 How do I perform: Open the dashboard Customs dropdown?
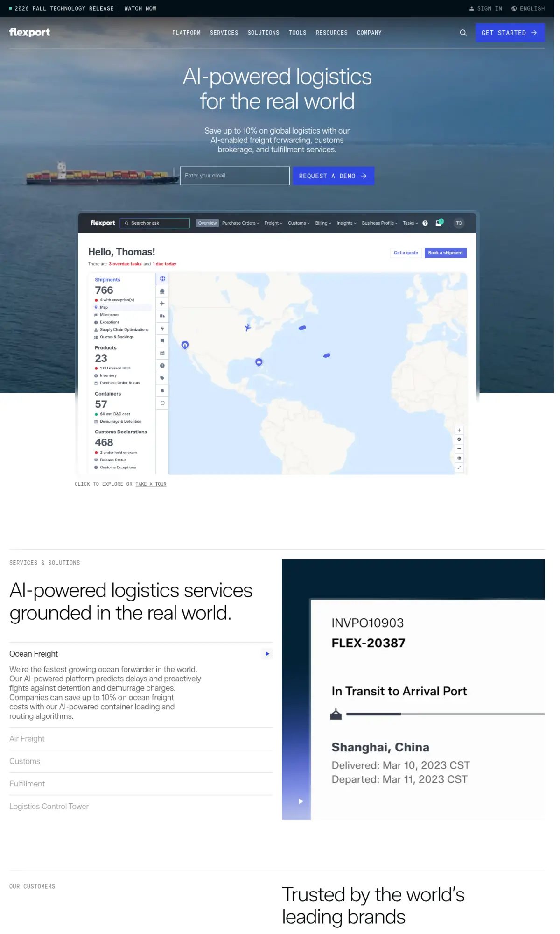point(299,223)
